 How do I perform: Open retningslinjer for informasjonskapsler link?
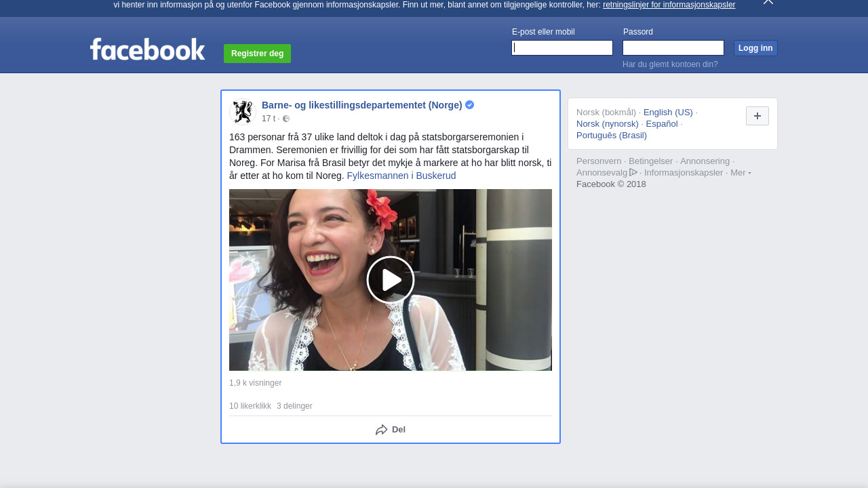click(x=669, y=5)
